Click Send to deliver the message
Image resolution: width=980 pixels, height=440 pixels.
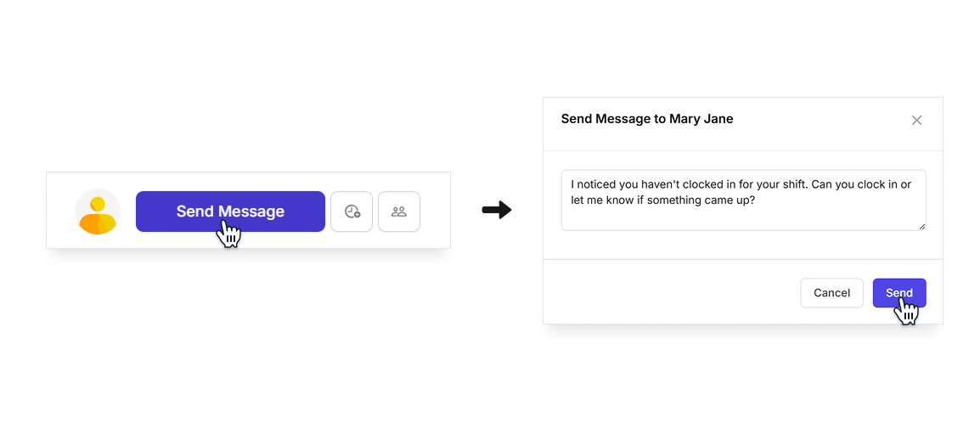point(899,293)
